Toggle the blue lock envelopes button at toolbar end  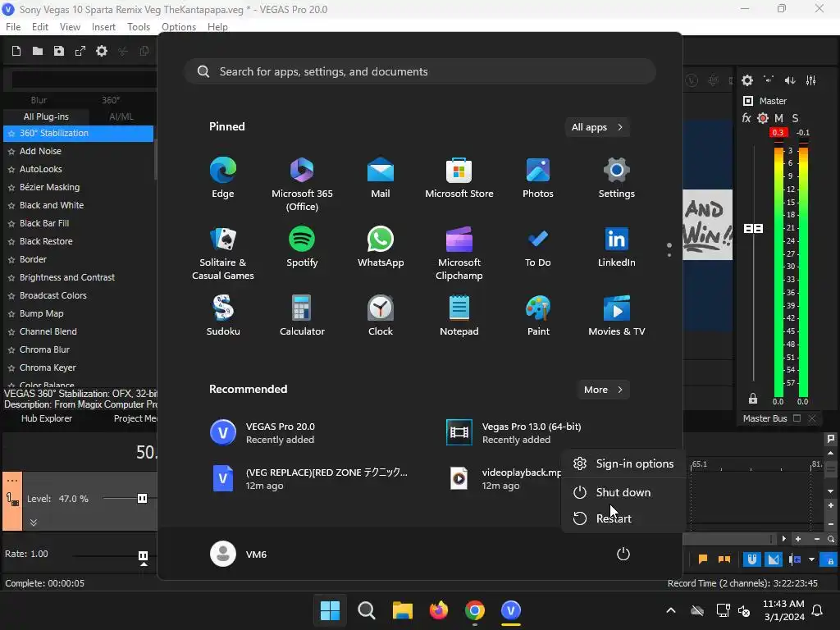tap(830, 560)
